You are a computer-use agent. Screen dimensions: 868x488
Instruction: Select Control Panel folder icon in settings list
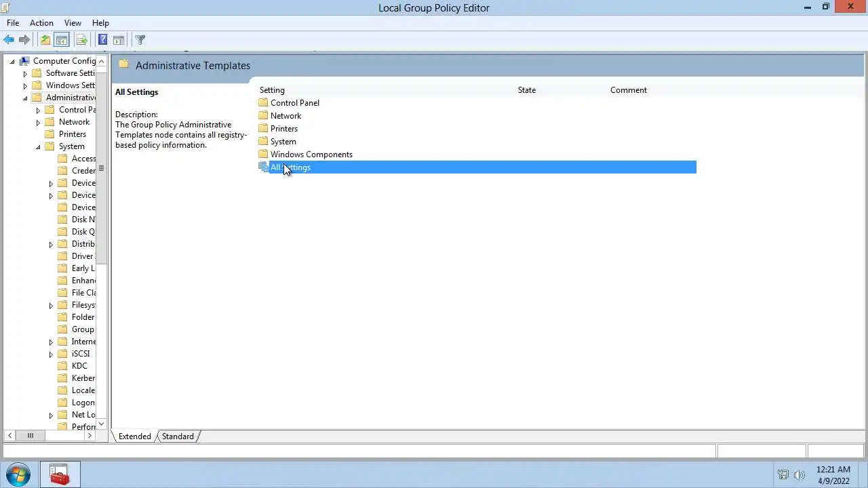[x=264, y=102]
